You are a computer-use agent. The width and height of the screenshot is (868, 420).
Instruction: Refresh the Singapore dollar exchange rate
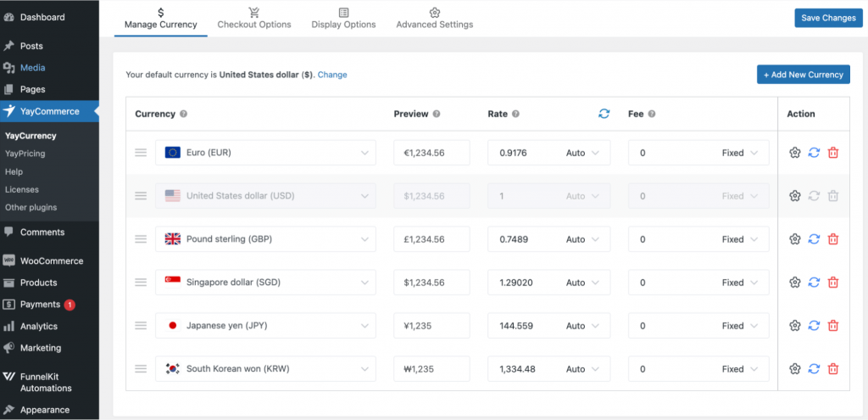pyautogui.click(x=814, y=283)
